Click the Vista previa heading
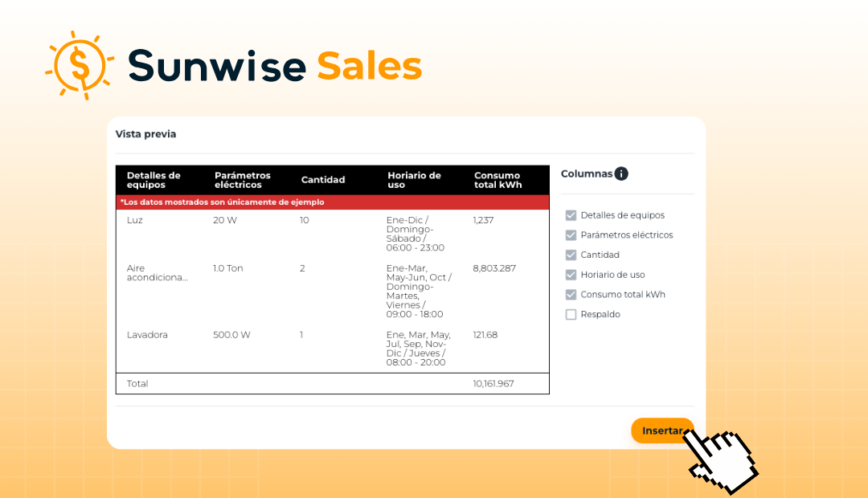This screenshot has height=498, width=868. coord(145,134)
